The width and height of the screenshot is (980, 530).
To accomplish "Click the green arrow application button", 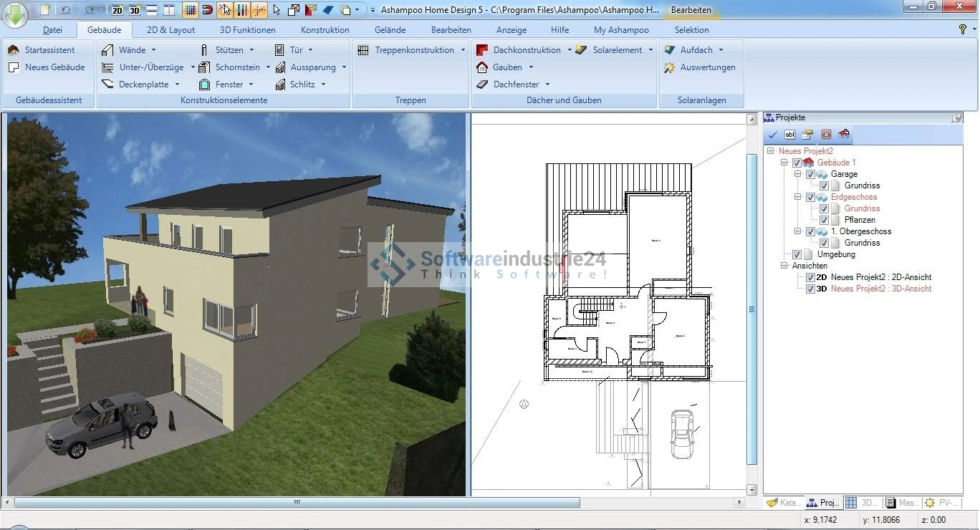I will 14,13.
